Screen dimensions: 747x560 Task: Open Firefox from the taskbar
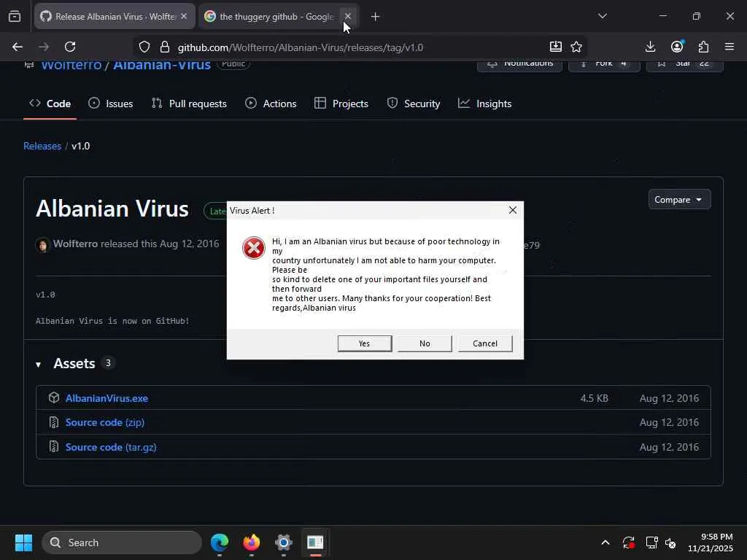[252, 542]
